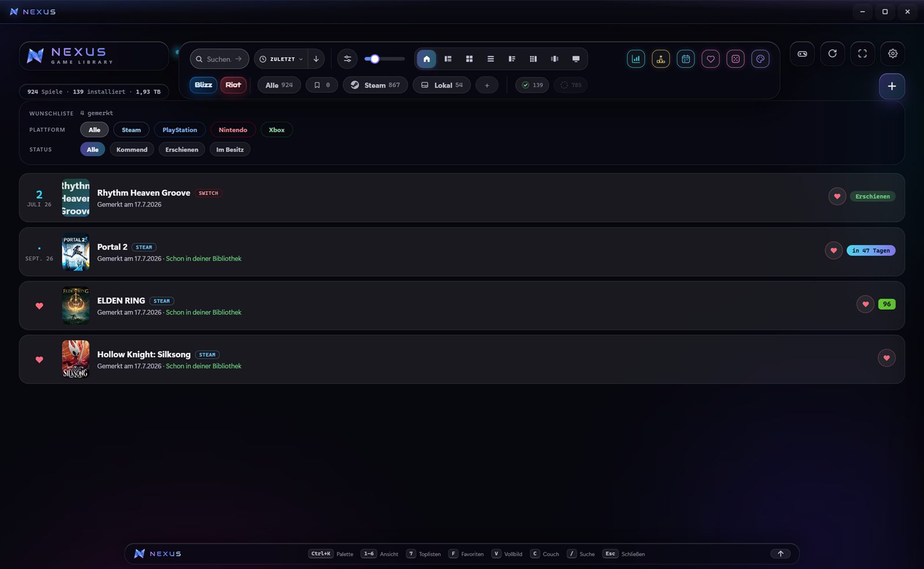Switch to the grid view icon

pos(469,59)
